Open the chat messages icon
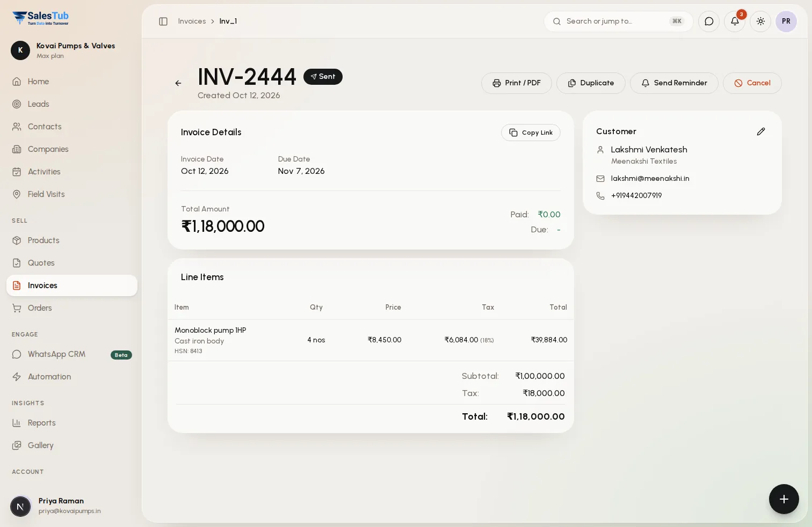 [709, 21]
